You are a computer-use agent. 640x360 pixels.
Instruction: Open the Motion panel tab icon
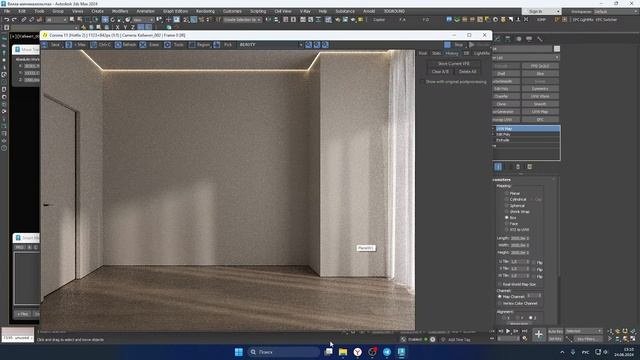tap(518, 39)
